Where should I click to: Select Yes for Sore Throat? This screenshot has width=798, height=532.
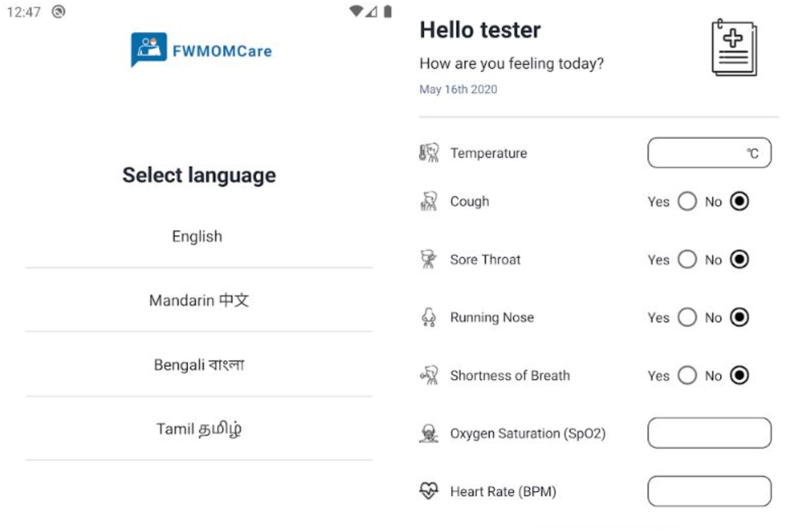click(687, 259)
